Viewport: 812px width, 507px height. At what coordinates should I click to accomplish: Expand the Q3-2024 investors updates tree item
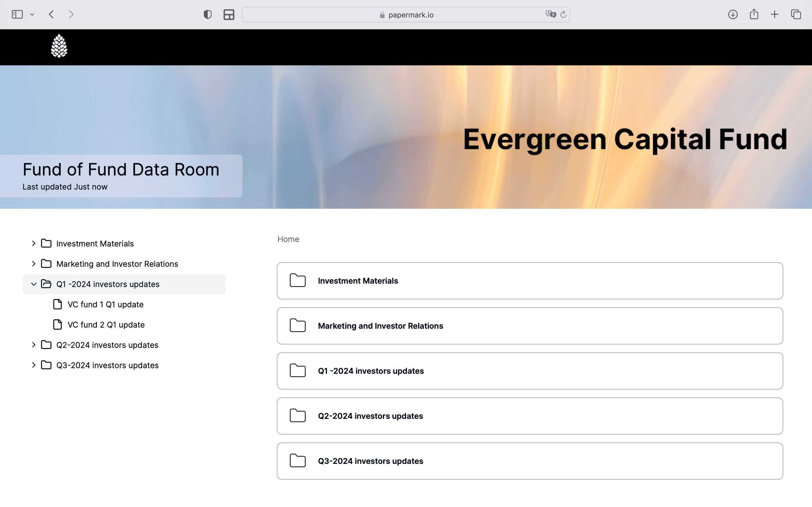pos(33,365)
